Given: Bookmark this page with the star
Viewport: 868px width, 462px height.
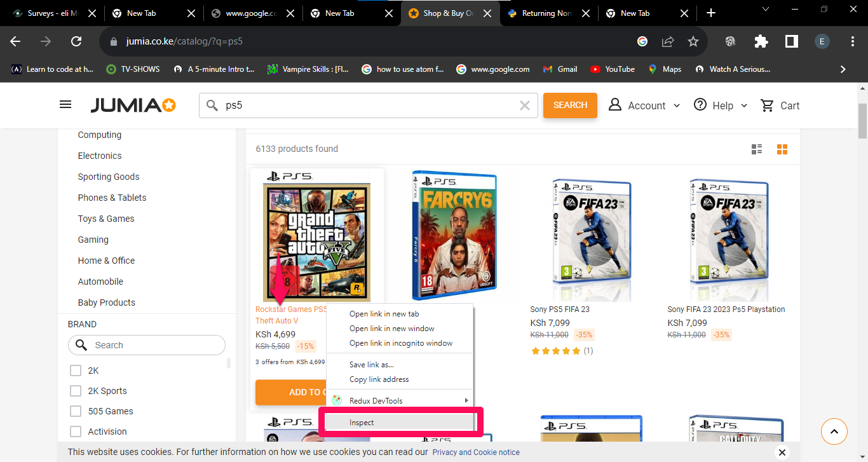Looking at the screenshot, I should pyautogui.click(x=693, y=41).
